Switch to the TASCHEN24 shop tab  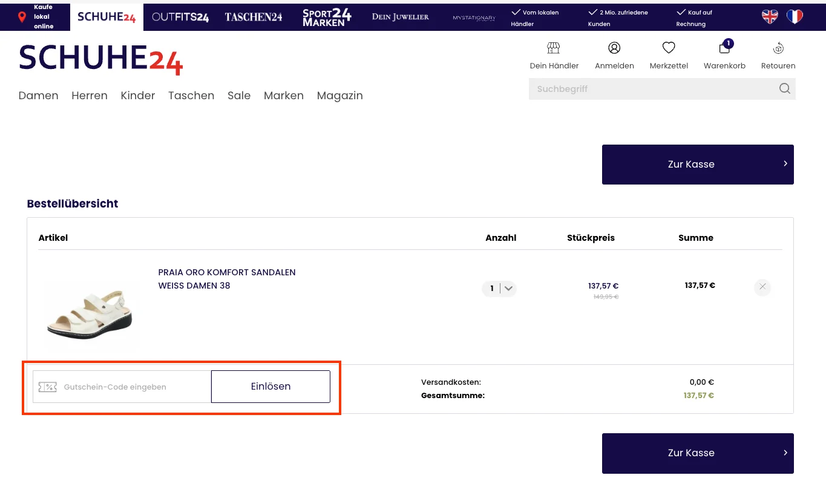point(253,17)
